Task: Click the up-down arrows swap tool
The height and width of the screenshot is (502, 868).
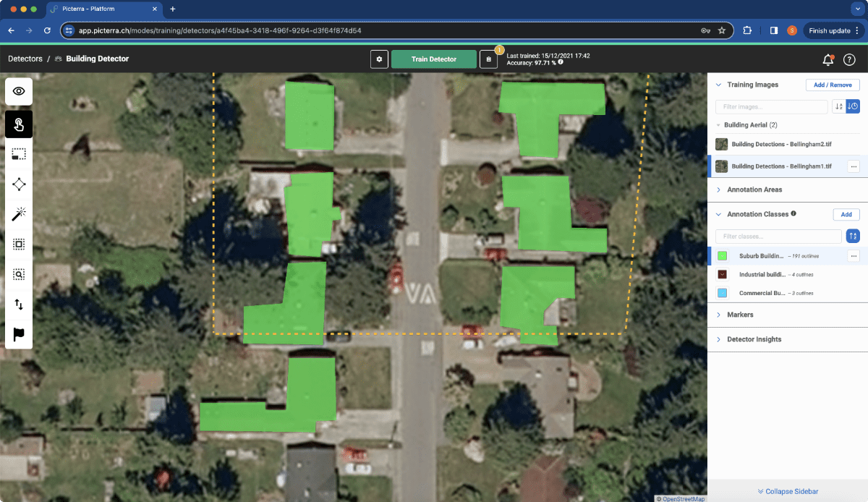Action: (x=19, y=305)
